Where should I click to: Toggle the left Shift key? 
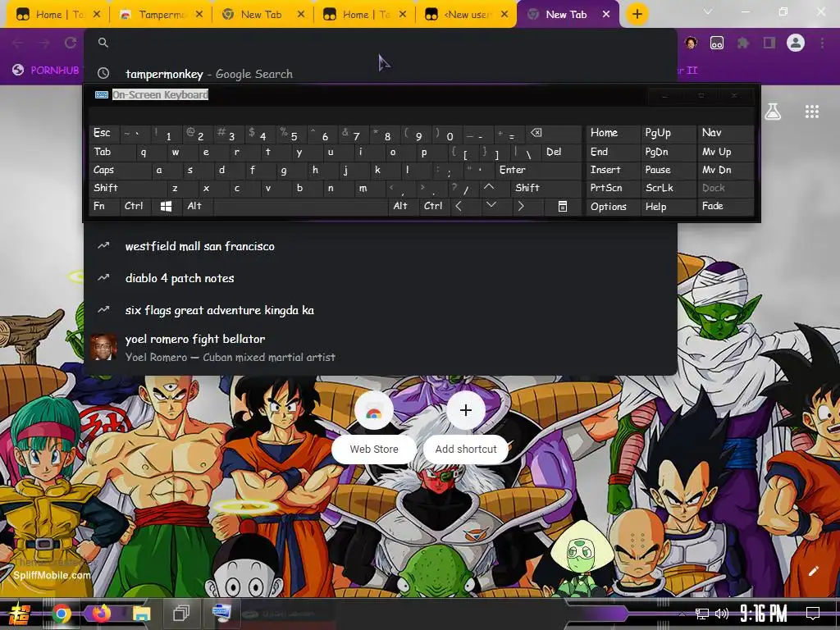tap(127, 188)
